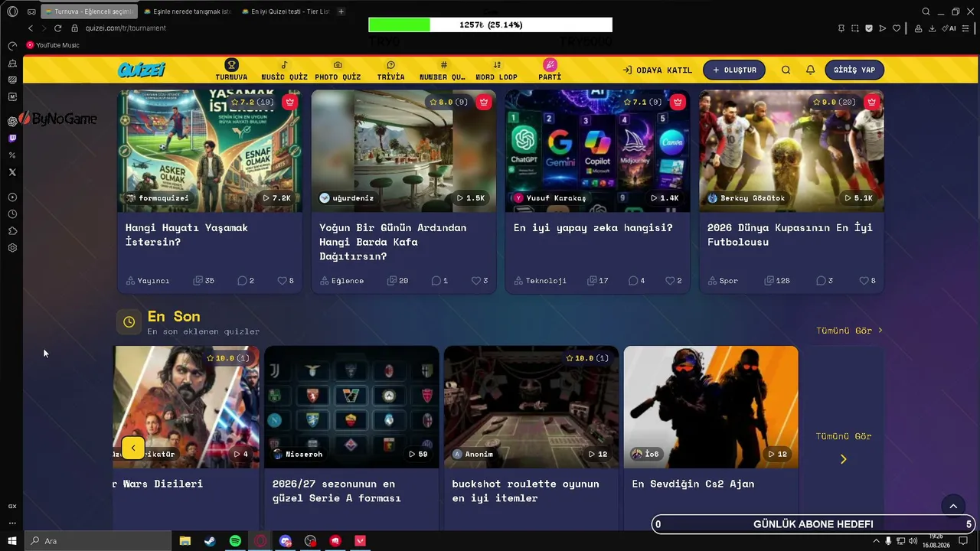
Task: Open the buckshot roulette quiz card
Action: coord(531,436)
